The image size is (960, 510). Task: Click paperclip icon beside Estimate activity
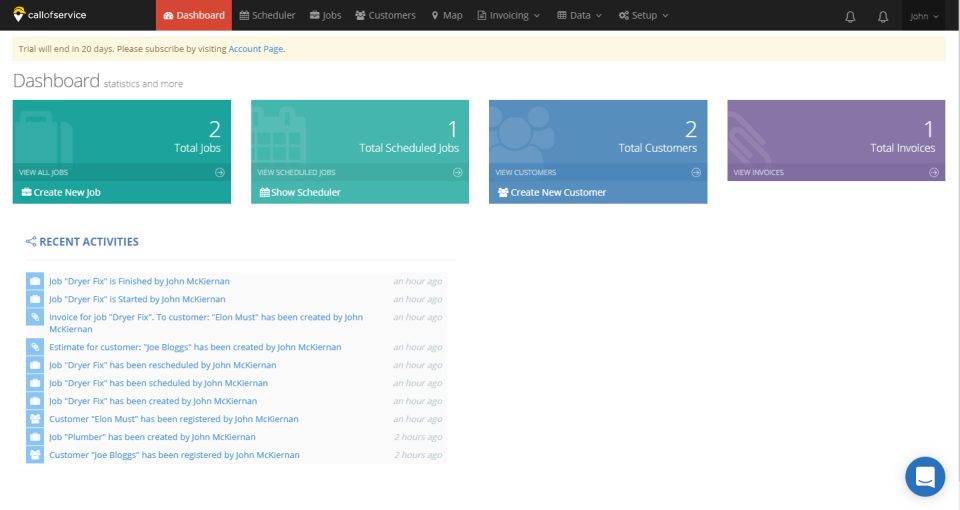[x=35, y=347]
